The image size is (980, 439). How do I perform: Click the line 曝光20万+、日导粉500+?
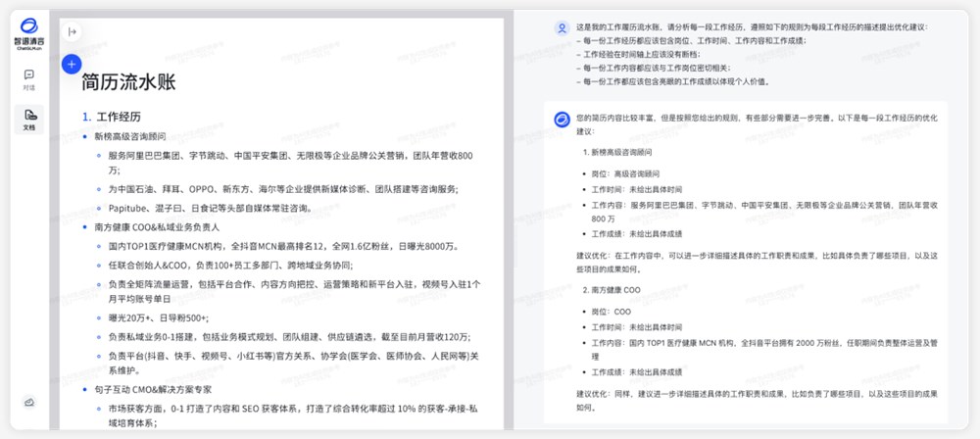click(x=159, y=317)
